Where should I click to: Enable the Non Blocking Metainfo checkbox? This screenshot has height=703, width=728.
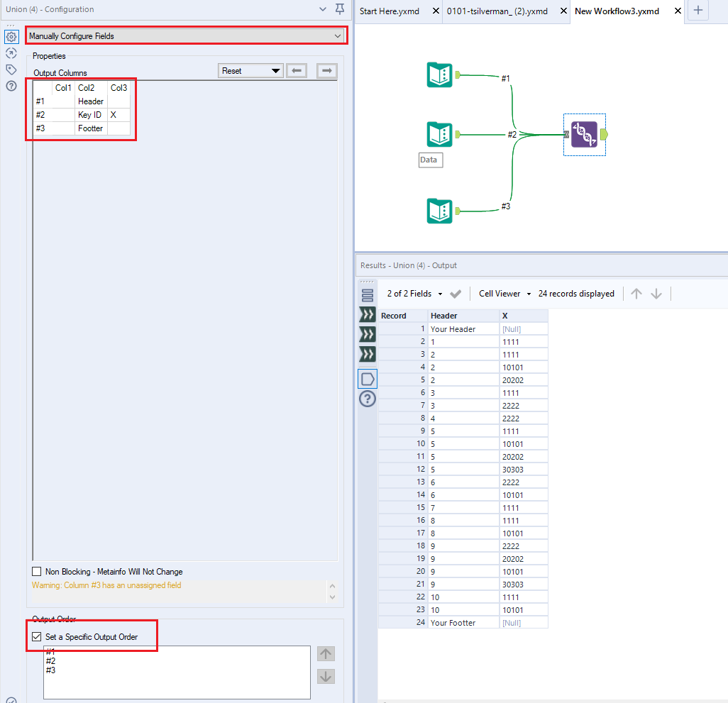[36, 571]
